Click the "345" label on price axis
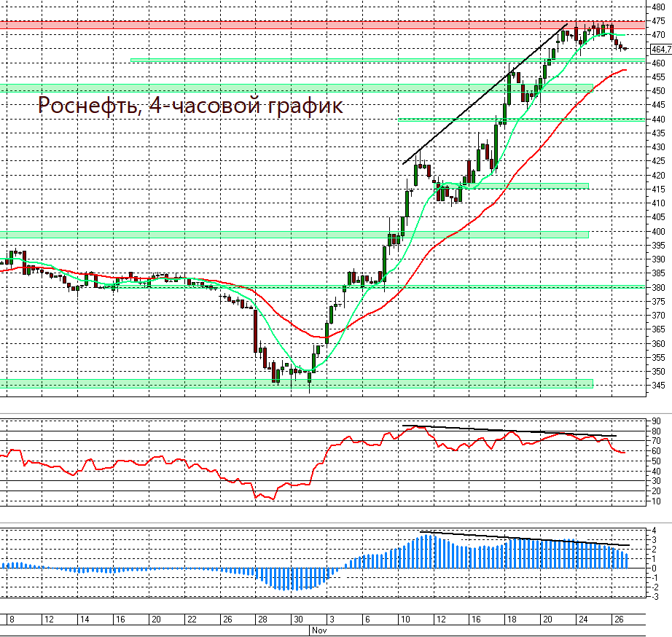 (x=659, y=385)
